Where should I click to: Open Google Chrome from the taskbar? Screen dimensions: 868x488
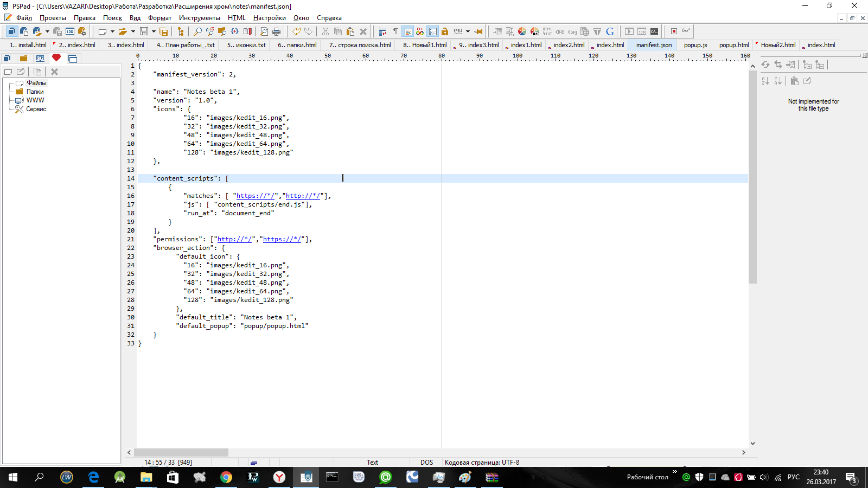[226, 477]
